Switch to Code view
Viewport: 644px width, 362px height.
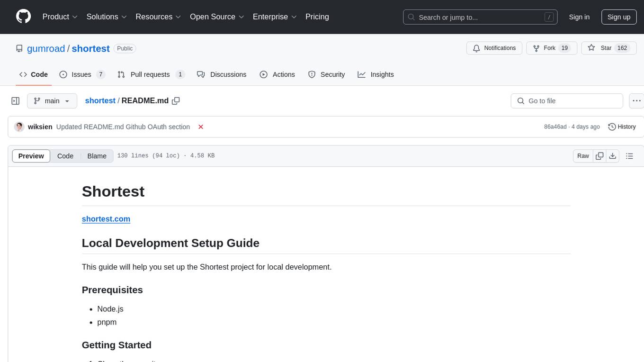tap(65, 156)
